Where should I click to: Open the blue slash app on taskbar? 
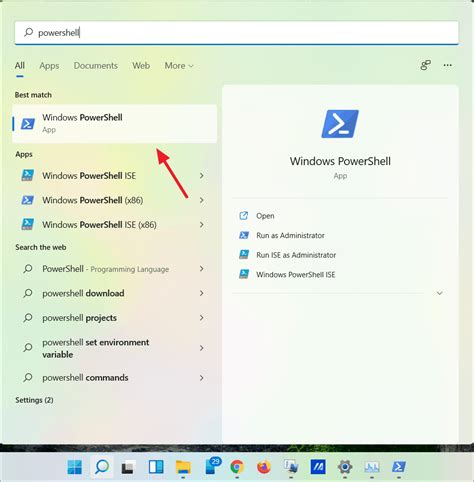click(318, 467)
